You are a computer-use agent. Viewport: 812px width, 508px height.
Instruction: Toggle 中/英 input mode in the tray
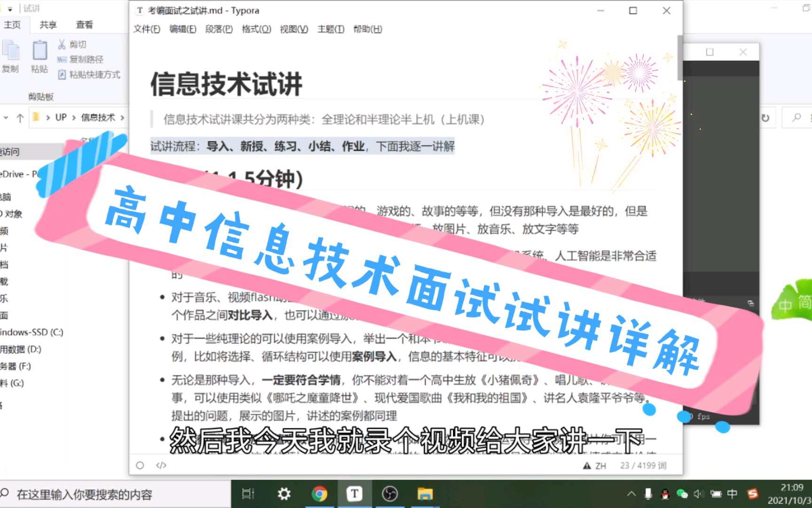click(x=732, y=494)
